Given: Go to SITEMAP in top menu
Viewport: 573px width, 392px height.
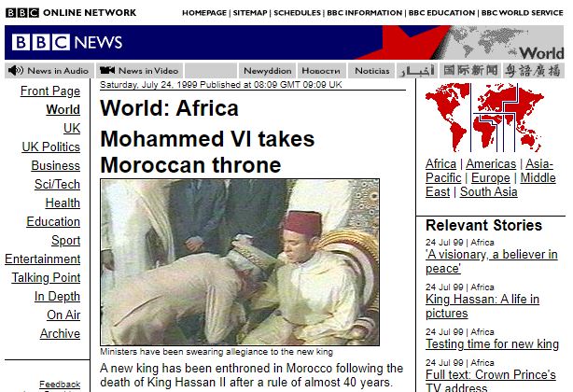Looking at the screenshot, I should pos(250,13).
